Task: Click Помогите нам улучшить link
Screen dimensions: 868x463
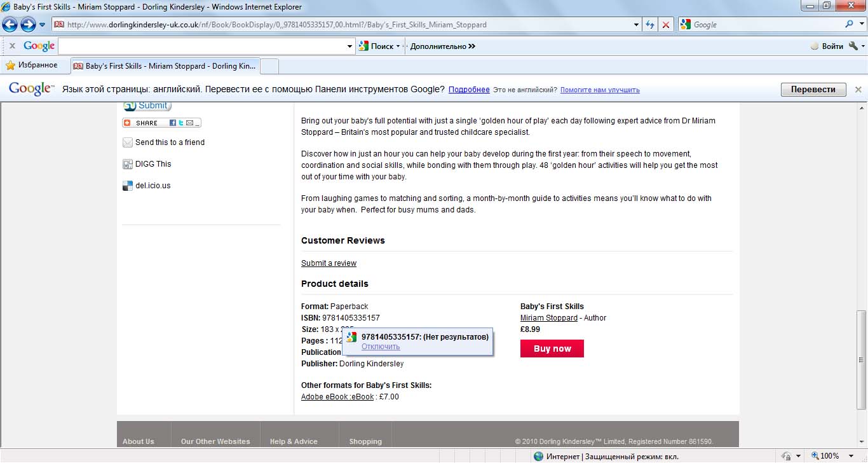Action: (600, 90)
